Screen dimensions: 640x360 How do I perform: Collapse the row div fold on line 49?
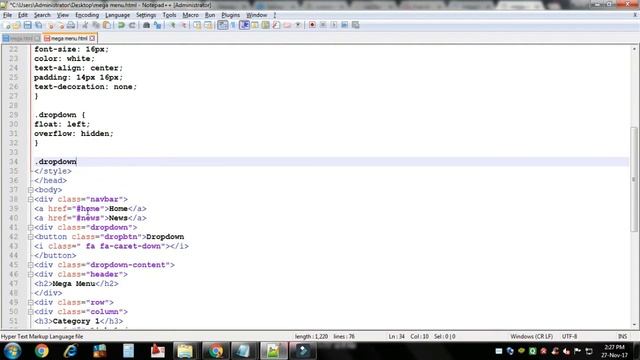(31, 302)
